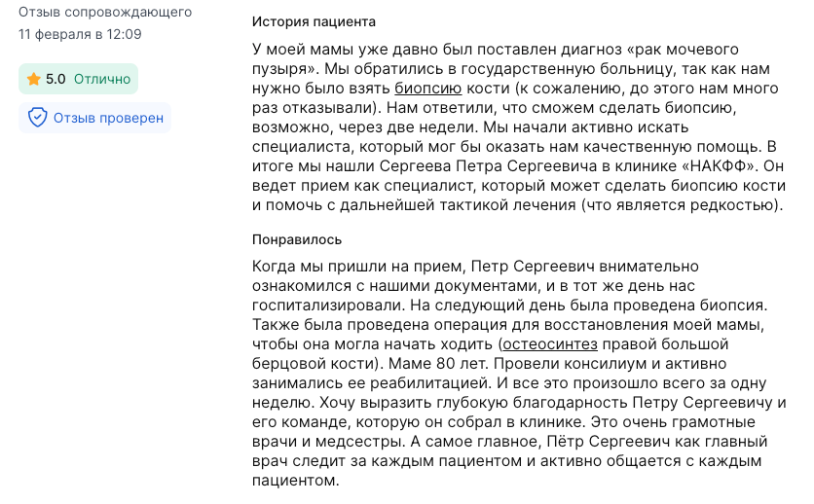
Task: Click the 5.0 rating score number
Action: [55, 79]
